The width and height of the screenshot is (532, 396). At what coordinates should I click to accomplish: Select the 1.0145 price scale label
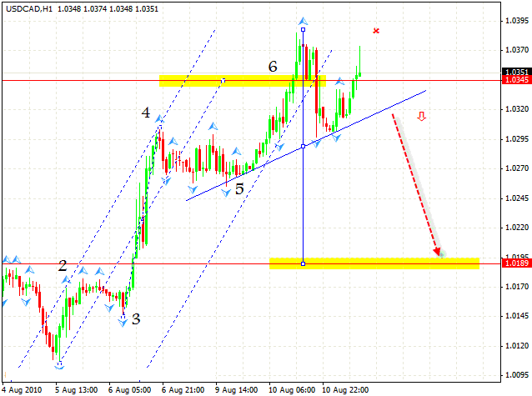click(x=517, y=316)
